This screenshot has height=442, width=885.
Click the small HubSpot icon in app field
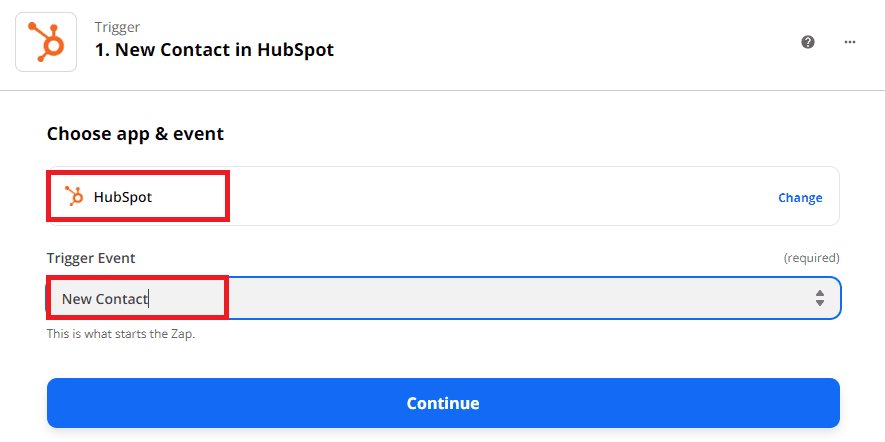coord(74,197)
